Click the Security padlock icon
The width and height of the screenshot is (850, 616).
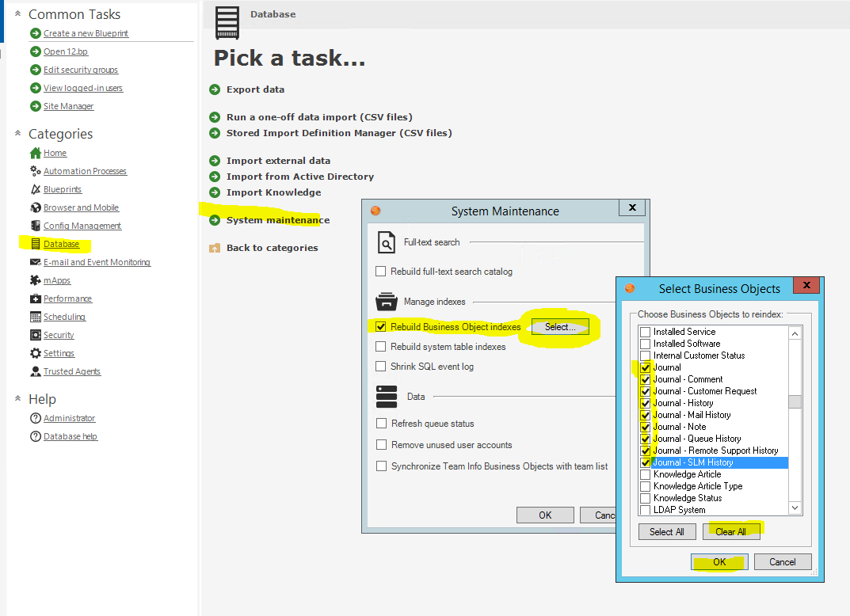(x=35, y=335)
